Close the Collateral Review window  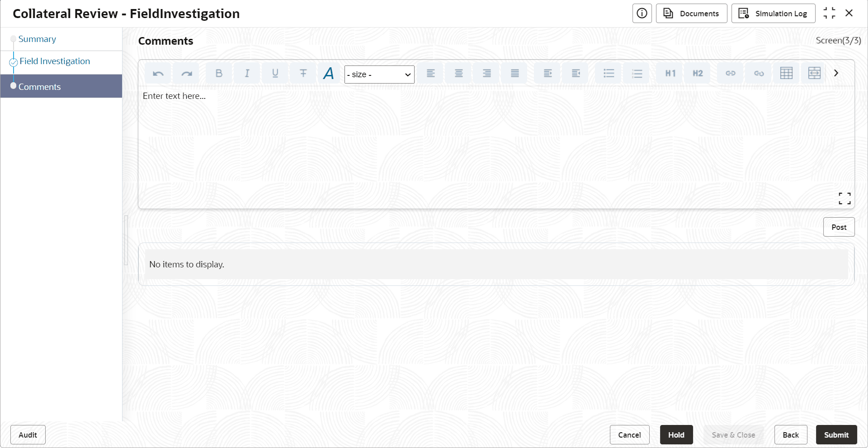(x=849, y=13)
